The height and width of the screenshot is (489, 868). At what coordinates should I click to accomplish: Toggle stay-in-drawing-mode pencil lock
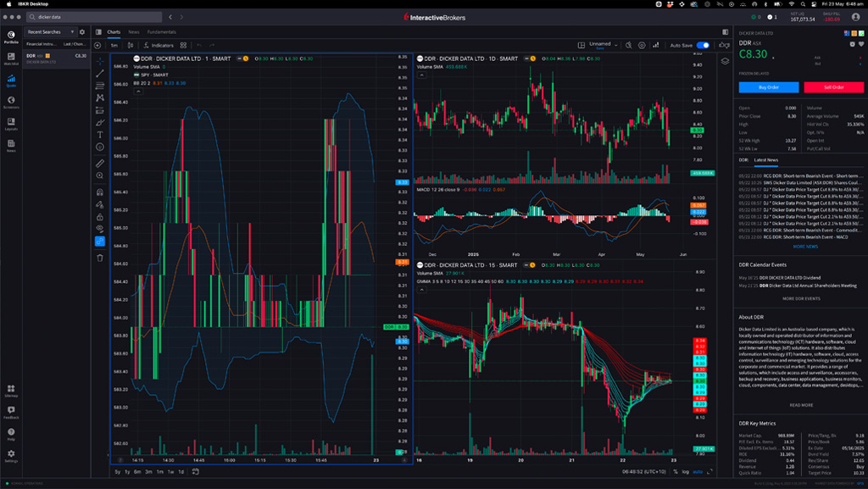(100, 205)
